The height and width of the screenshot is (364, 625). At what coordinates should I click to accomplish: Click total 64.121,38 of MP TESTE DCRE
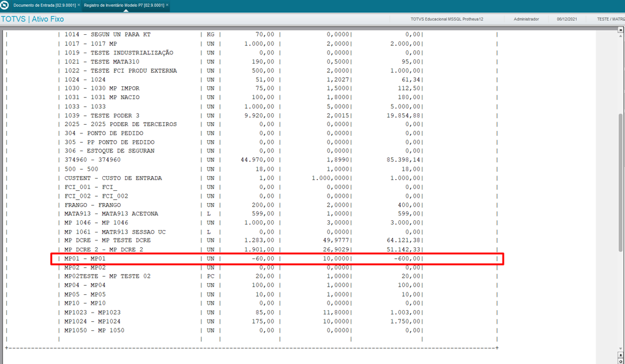coord(404,240)
